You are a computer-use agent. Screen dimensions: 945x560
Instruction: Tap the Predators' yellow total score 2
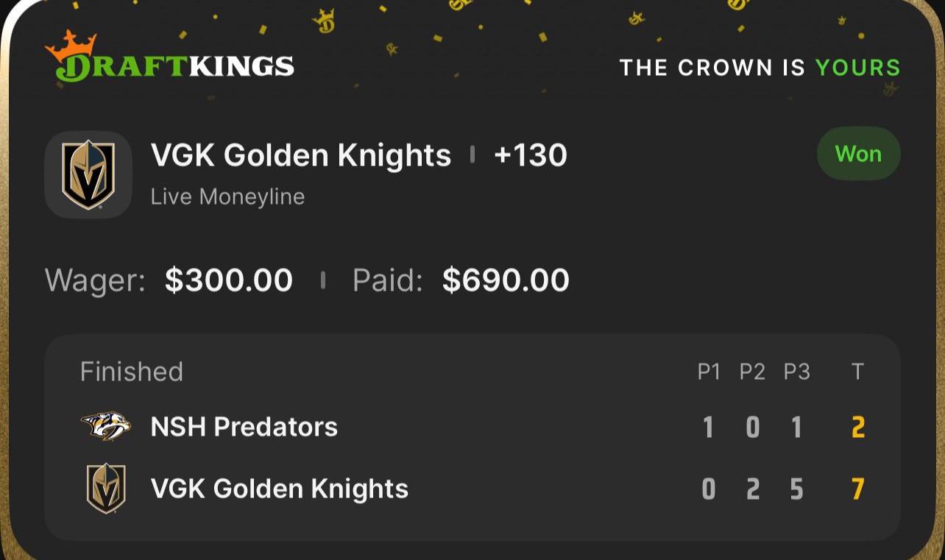coord(857,428)
